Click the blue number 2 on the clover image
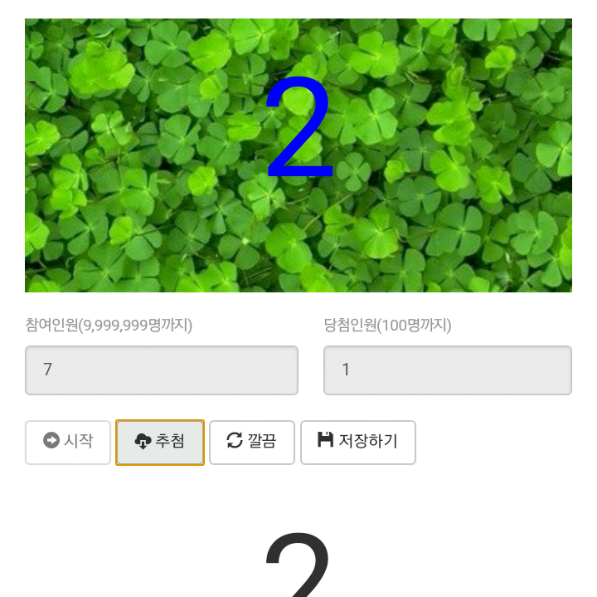Viewport: 597px width, 597px height. (x=299, y=127)
